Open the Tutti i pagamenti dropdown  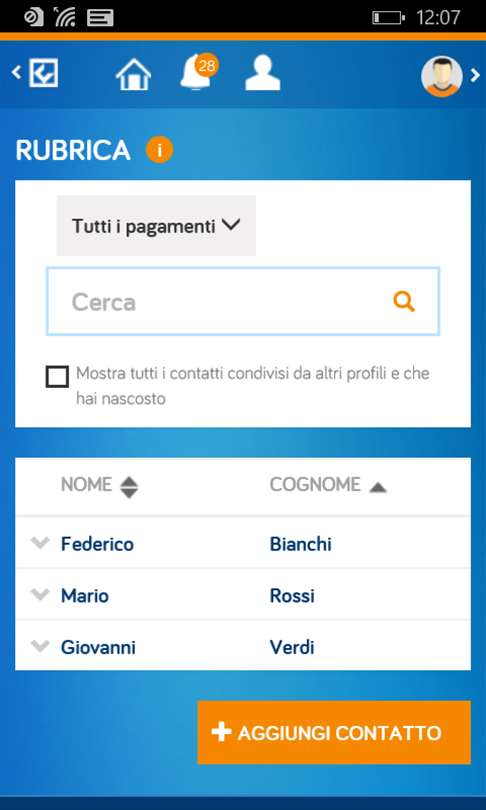[x=156, y=226]
